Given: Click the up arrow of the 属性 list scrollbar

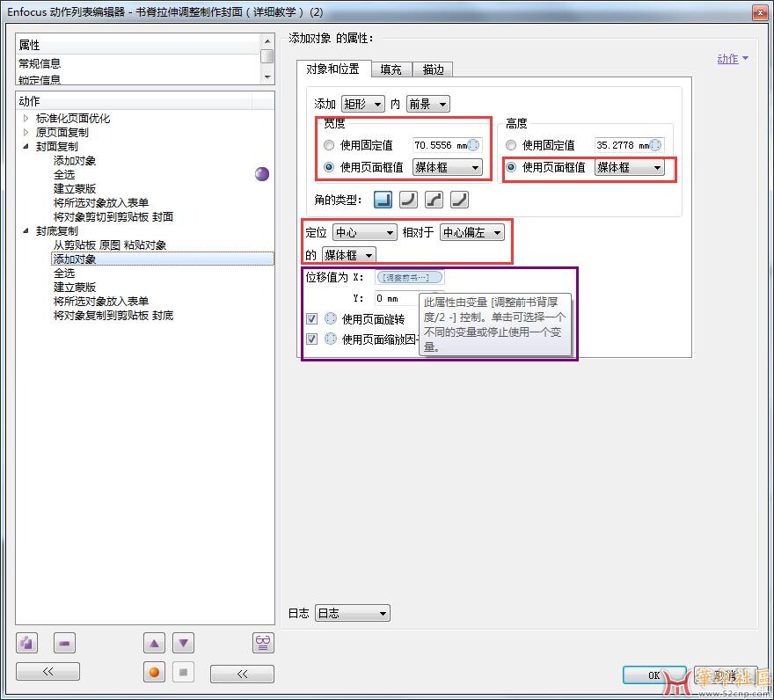Looking at the screenshot, I should (267, 41).
